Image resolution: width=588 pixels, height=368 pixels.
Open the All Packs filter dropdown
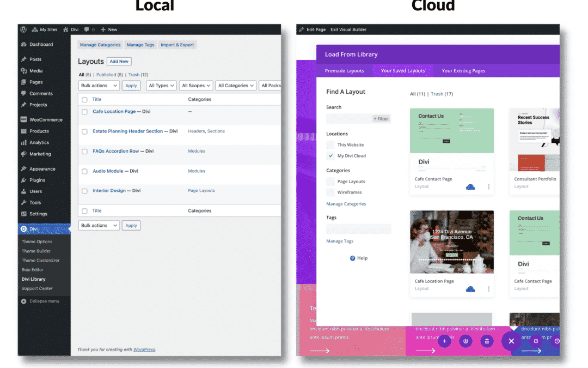click(270, 86)
